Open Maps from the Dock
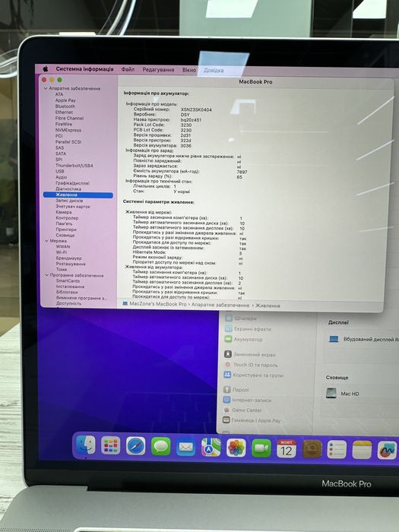The width and height of the screenshot is (399, 532). point(211,447)
